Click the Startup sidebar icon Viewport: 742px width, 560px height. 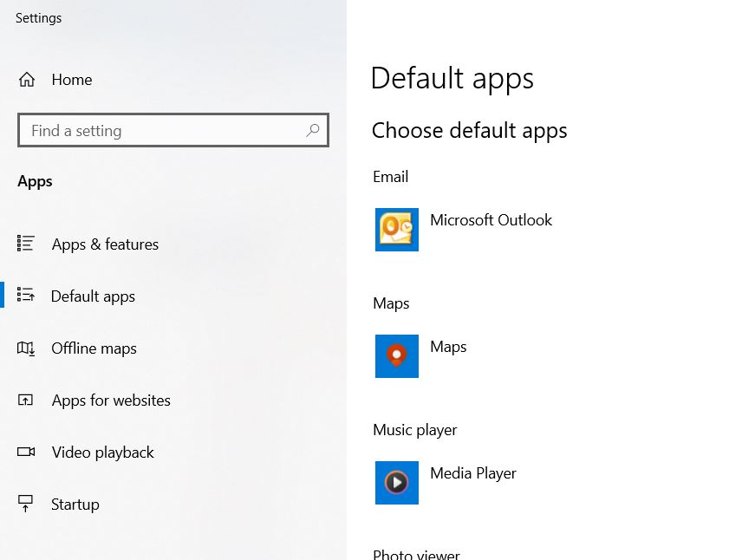[25, 504]
